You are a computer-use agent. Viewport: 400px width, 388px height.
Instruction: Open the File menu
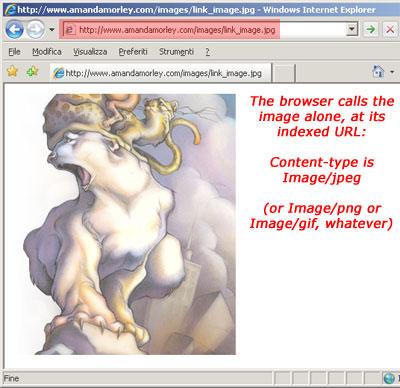[14, 52]
